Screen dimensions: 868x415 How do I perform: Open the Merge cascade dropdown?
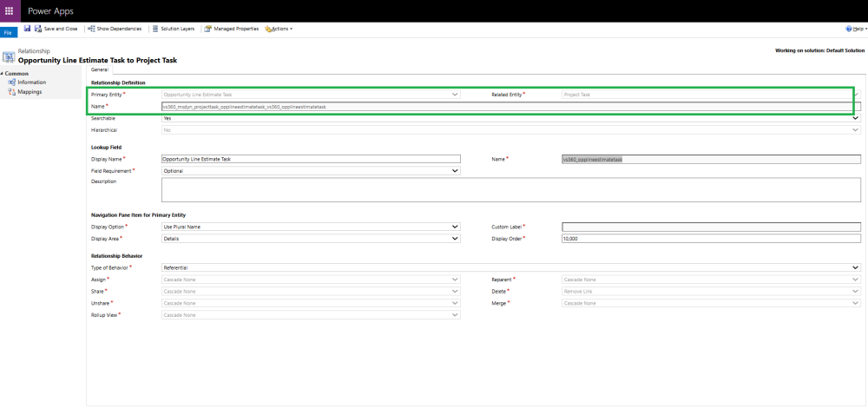click(711, 303)
